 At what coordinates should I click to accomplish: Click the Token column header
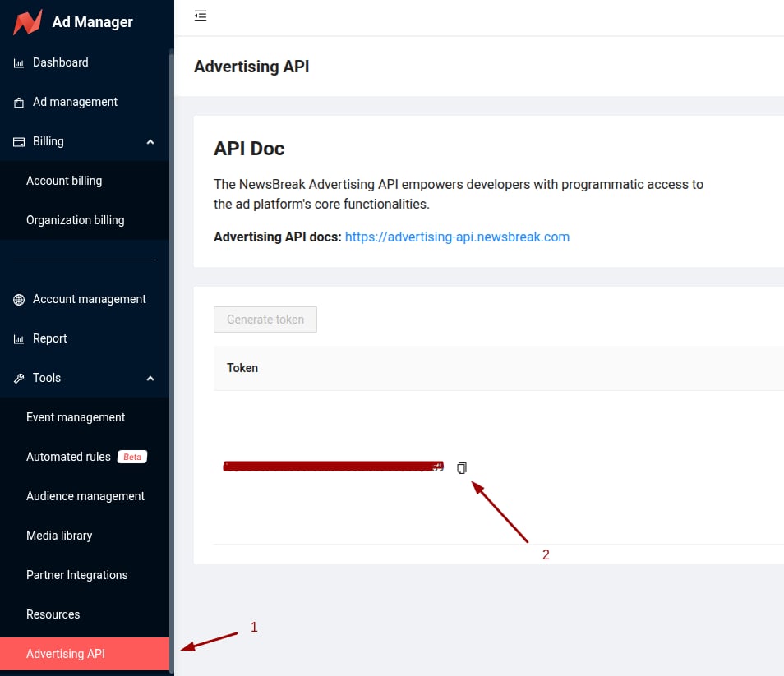(x=242, y=368)
